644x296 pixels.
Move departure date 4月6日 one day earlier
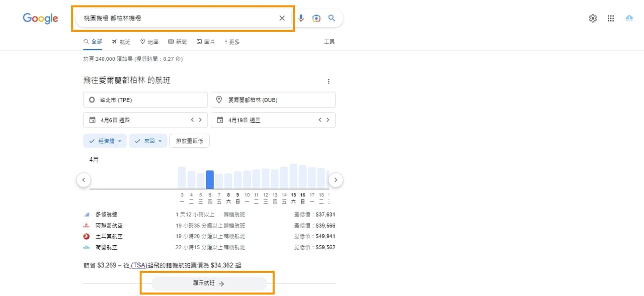192,120
